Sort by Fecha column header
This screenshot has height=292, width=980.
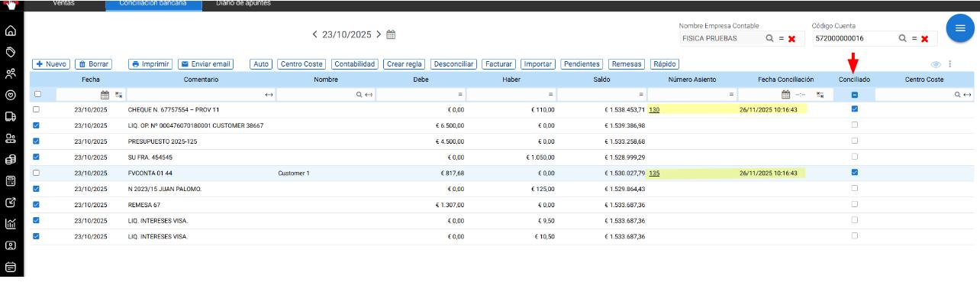pyautogui.click(x=91, y=79)
